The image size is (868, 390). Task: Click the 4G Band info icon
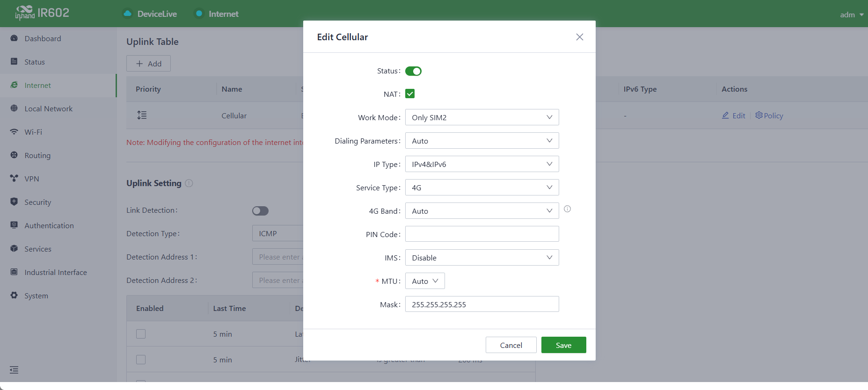[567, 209]
